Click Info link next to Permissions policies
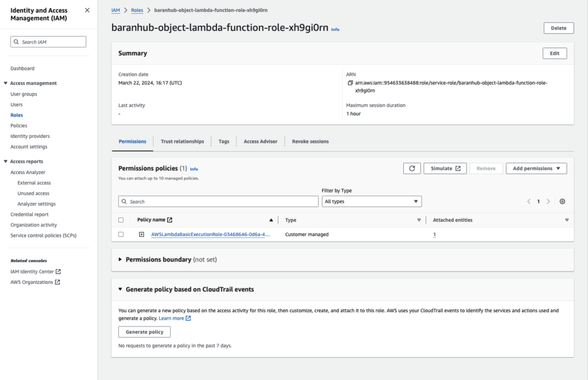Viewport: 588px width, 380px height. click(x=194, y=169)
